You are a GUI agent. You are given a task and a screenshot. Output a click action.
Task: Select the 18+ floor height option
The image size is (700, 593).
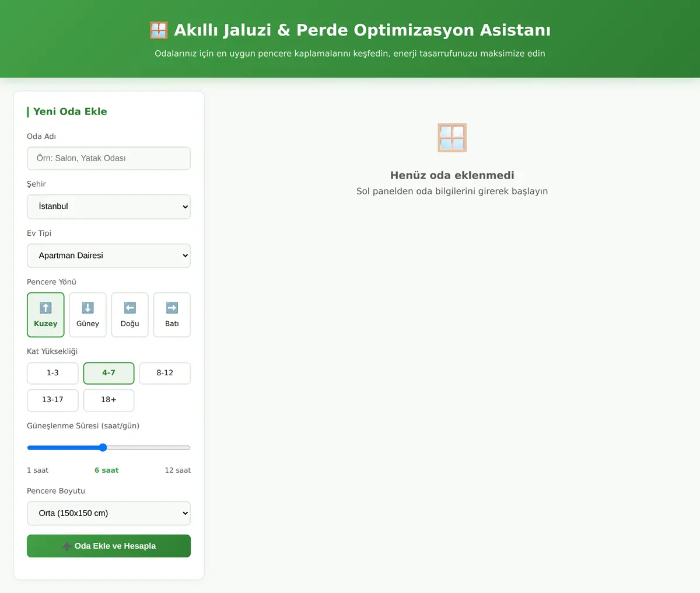click(108, 400)
